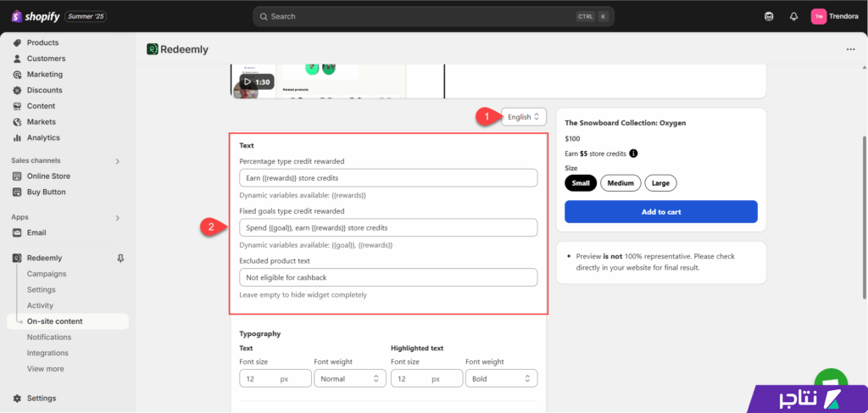Image resolution: width=868 pixels, height=413 pixels.
Task: Open the Sidekick assistant icon
Action: 769,17
